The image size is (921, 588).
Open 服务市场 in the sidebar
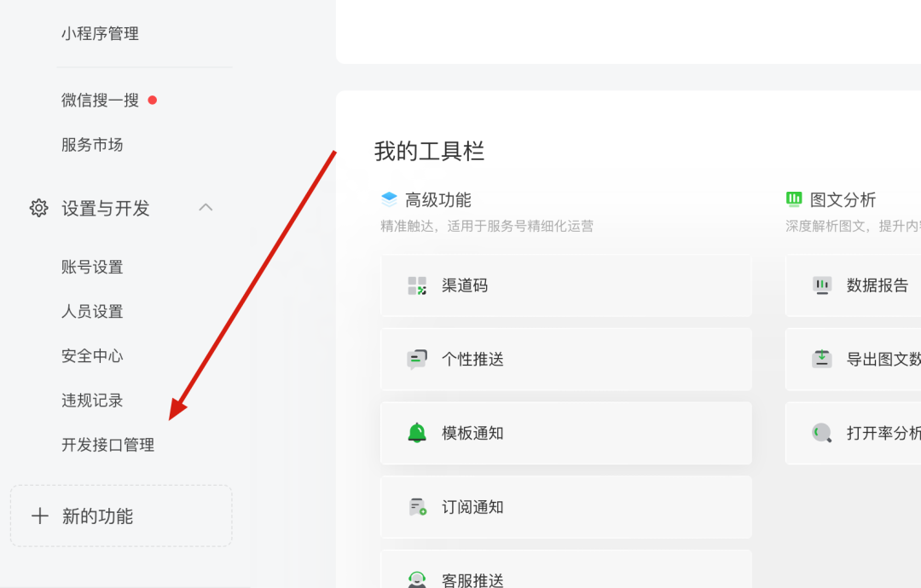[x=92, y=145]
